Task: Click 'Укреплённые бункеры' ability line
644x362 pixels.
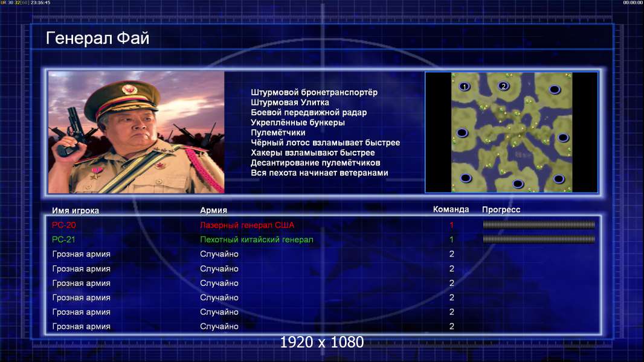Action: (x=298, y=122)
